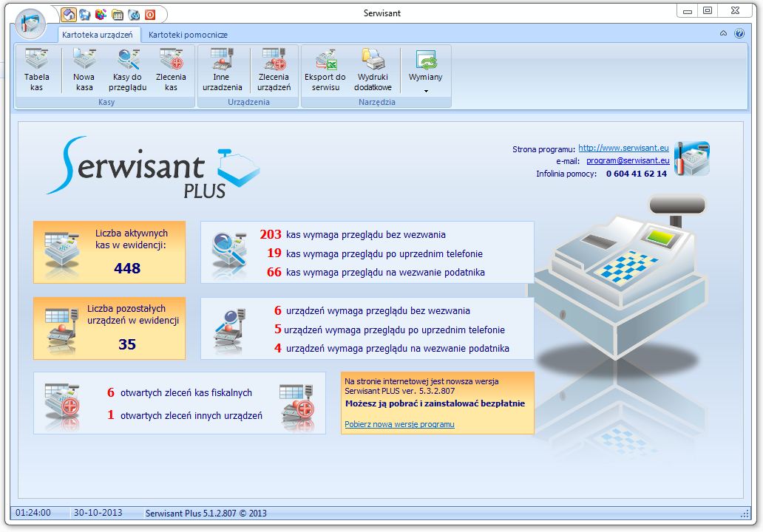Click 19 kas wymaga przeglądu po uprzednim telefonie
The image size is (763, 532).
[x=375, y=253]
